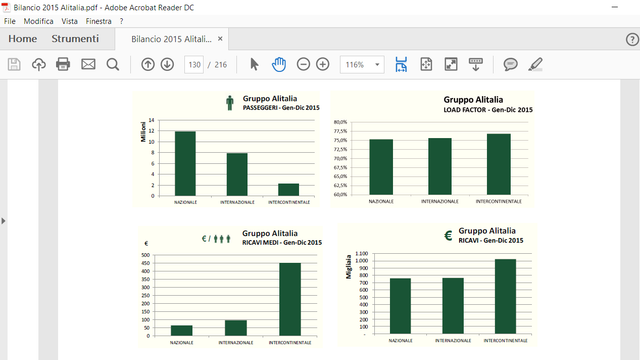This screenshot has height=360, width=640.
Task: Click the Home button
Action: (22, 39)
